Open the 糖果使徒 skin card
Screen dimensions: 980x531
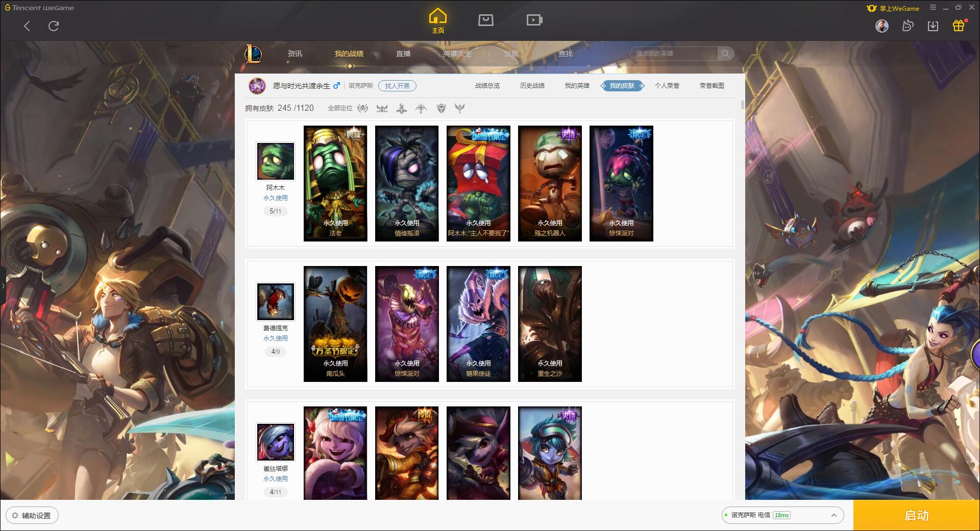(478, 324)
